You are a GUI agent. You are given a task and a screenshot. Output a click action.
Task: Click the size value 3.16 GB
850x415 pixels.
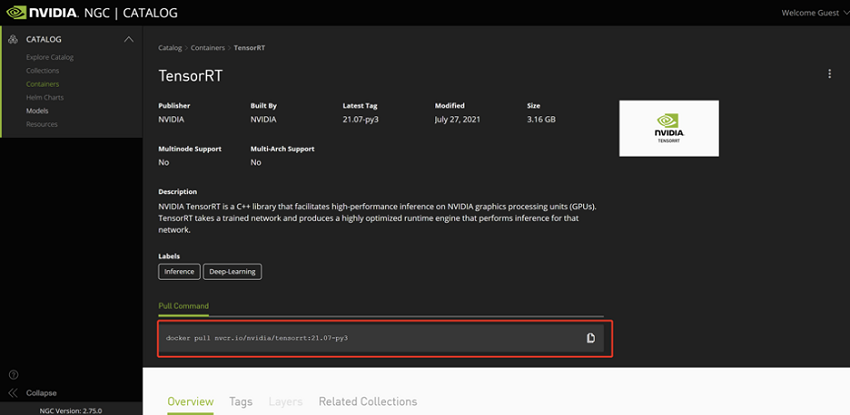(541, 120)
